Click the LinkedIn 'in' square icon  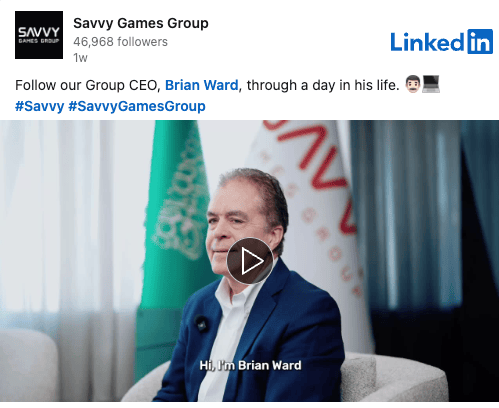(480, 42)
